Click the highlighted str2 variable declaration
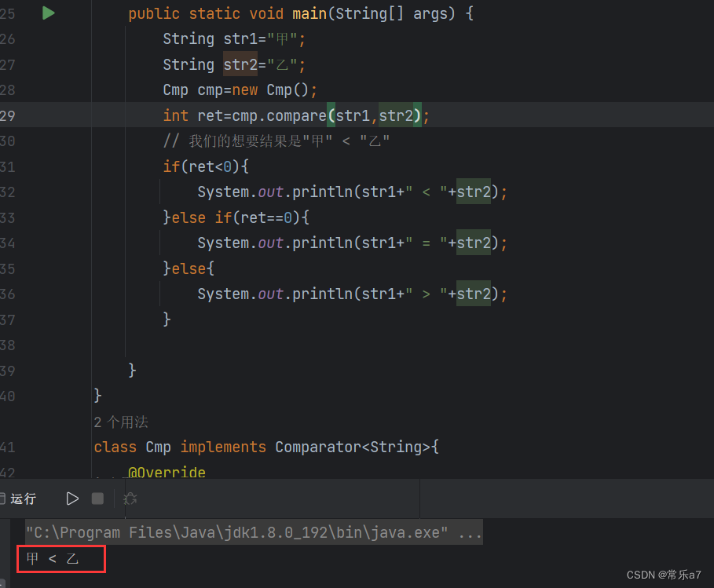This screenshot has height=588, width=714. [x=240, y=64]
